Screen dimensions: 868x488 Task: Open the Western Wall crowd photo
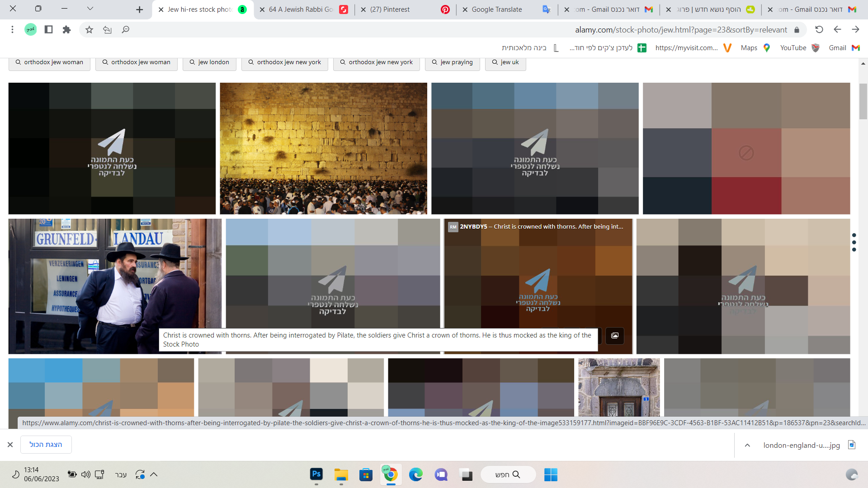[323, 148]
